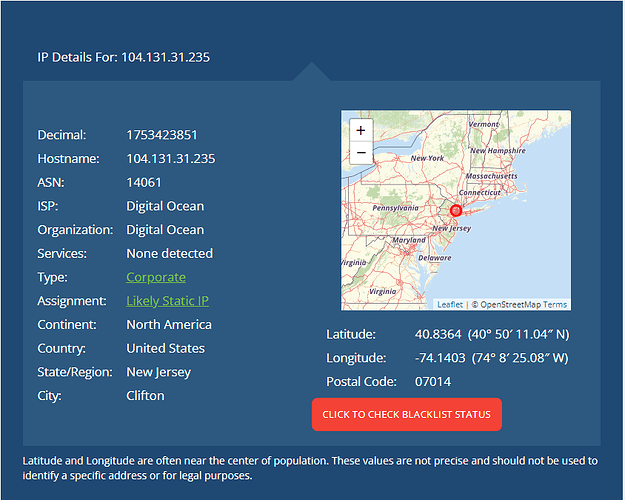
Task: Click the Maryland label on the map
Action: tap(409, 240)
